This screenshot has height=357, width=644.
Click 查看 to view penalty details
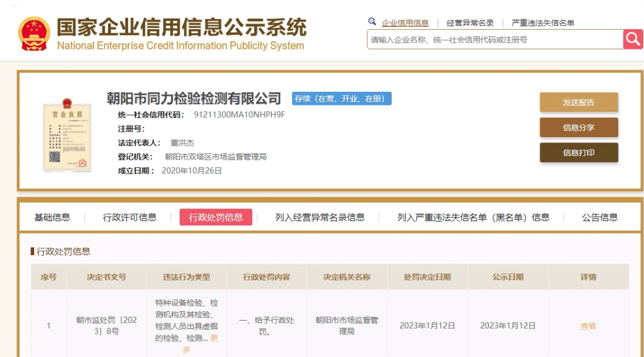tap(588, 326)
